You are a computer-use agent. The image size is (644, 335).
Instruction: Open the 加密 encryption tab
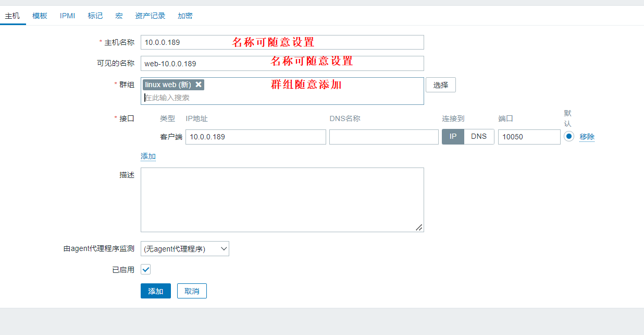coord(185,16)
